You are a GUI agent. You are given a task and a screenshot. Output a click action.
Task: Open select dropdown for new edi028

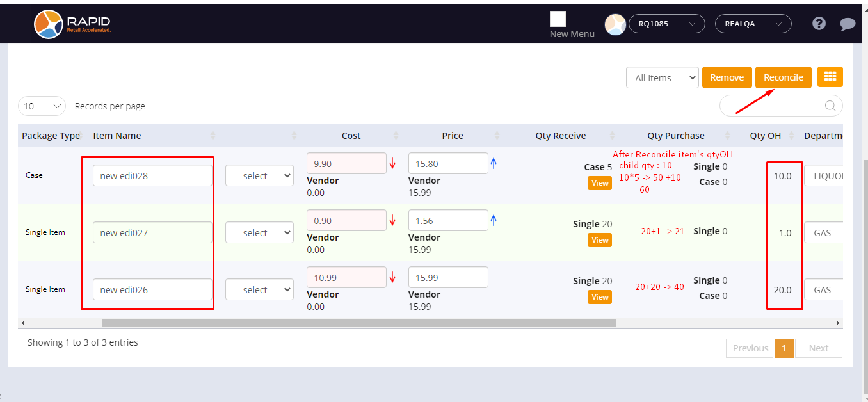pos(259,176)
